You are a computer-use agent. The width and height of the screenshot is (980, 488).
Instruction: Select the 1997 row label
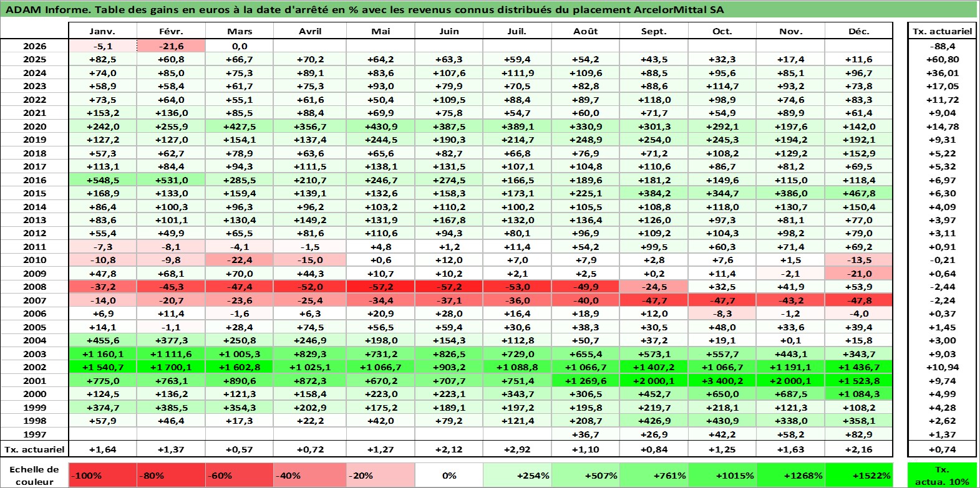[34, 434]
